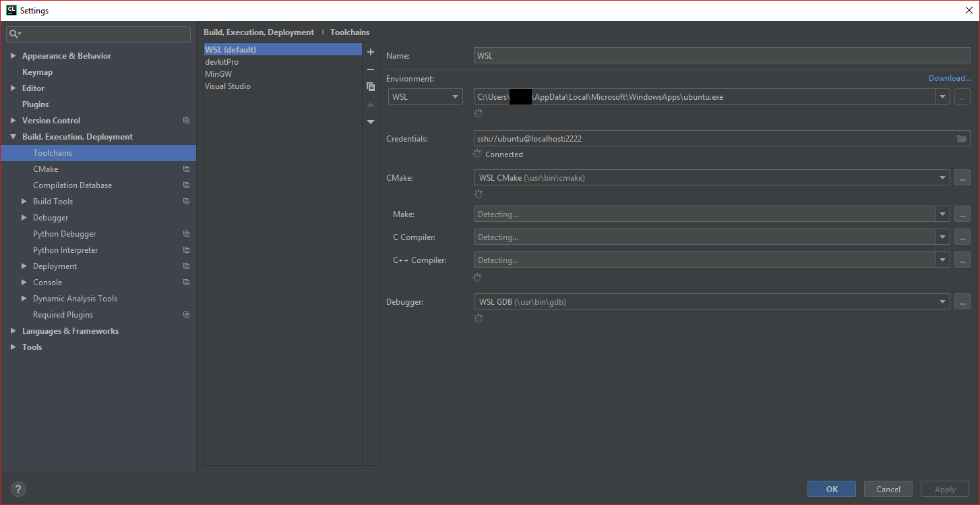Screen dimensions: 980x505
Task: Click project-level icon next to Required Plugins
Action: pyautogui.click(x=186, y=315)
